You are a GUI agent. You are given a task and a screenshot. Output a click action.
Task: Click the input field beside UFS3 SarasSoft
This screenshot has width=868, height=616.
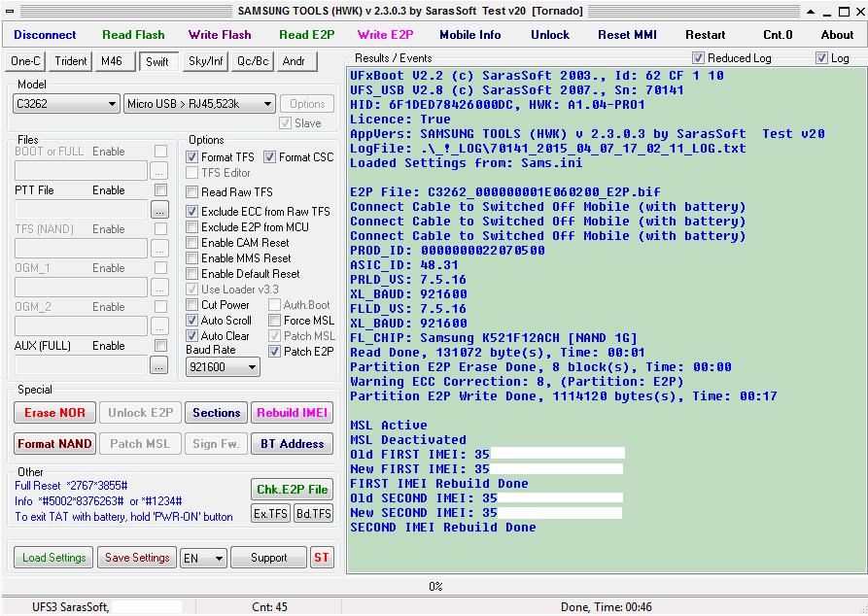pyautogui.click(x=149, y=605)
